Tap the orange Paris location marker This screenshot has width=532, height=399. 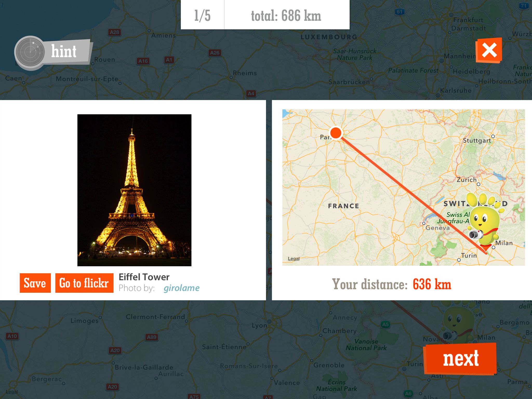click(x=336, y=133)
